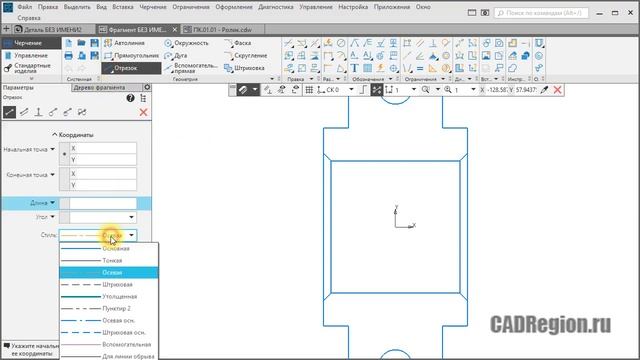Select the Автолиния tool
This screenshot has width=640, height=360.
(124, 43)
